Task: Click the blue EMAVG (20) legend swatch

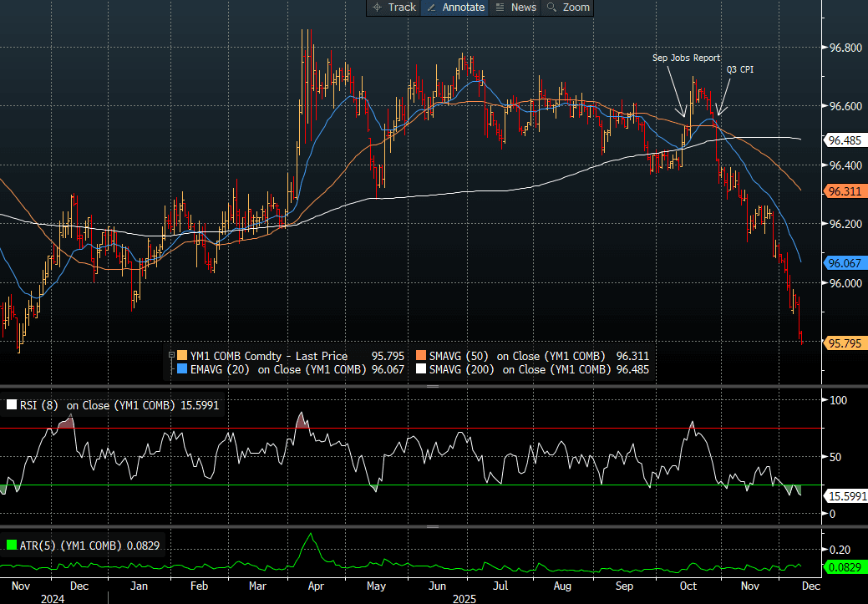Action: click(x=183, y=369)
